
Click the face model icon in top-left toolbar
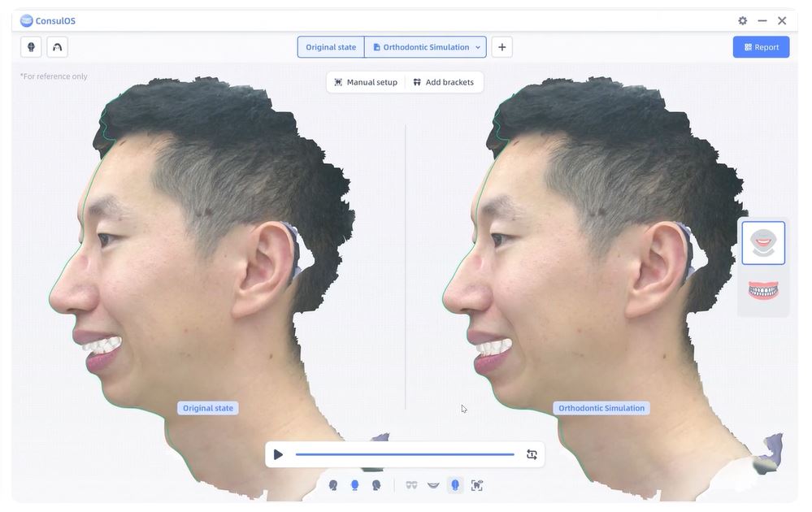coord(31,47)
